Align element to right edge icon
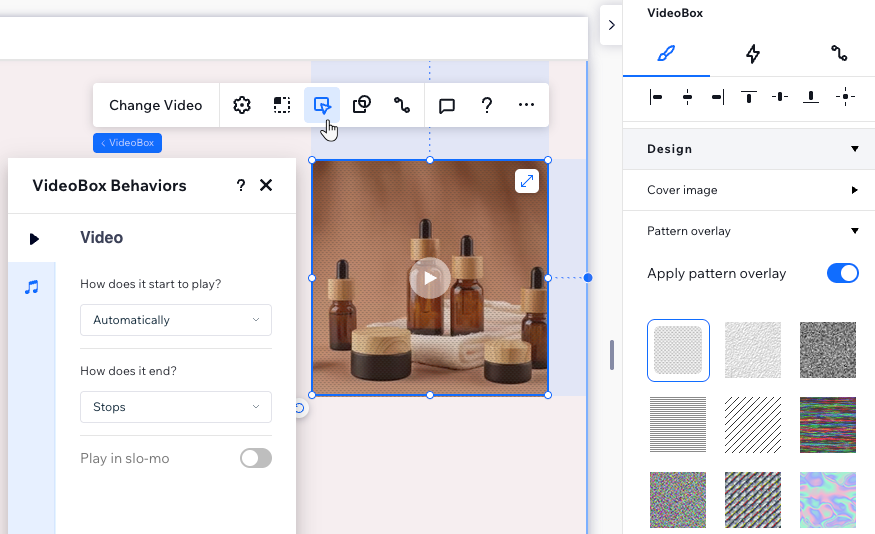The width and height of the screenshot is (875, 534). tap(718, 97)
